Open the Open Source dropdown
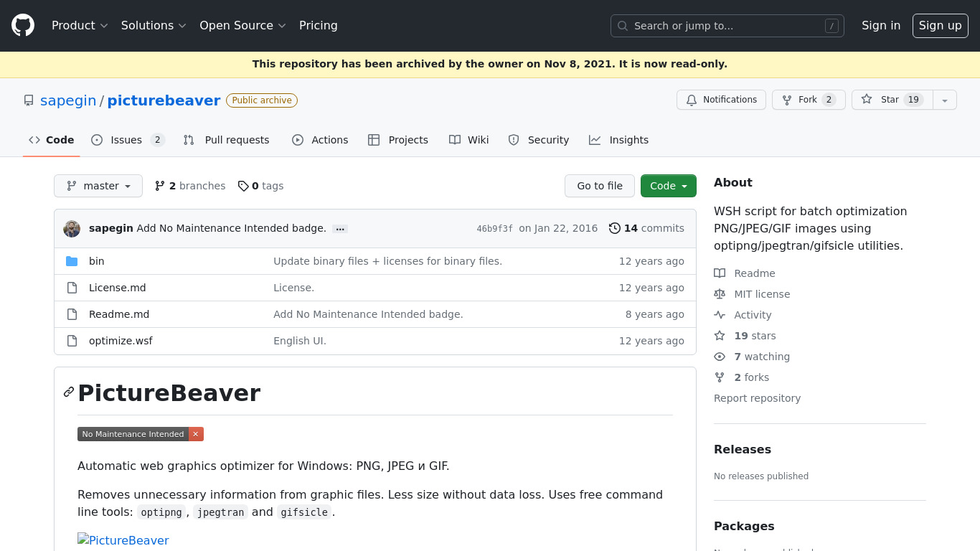980x551 pixels. pos(242,26)
